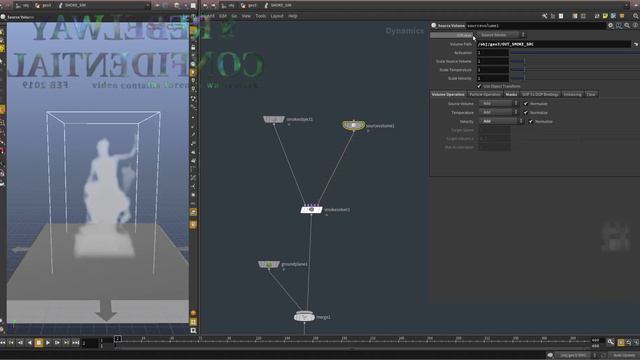Open the Volume Path node chooser icon
This screenshot has height=360, width=640.
tap(636, 44)
